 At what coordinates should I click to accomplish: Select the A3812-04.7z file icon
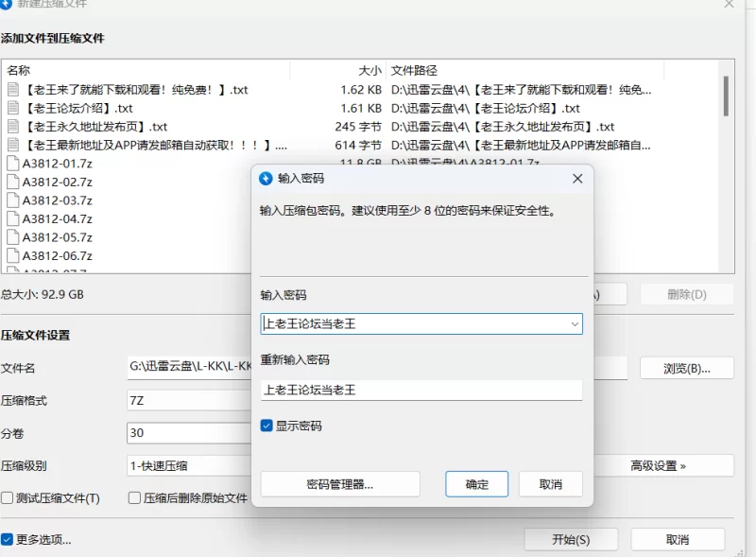pos(13,218)
